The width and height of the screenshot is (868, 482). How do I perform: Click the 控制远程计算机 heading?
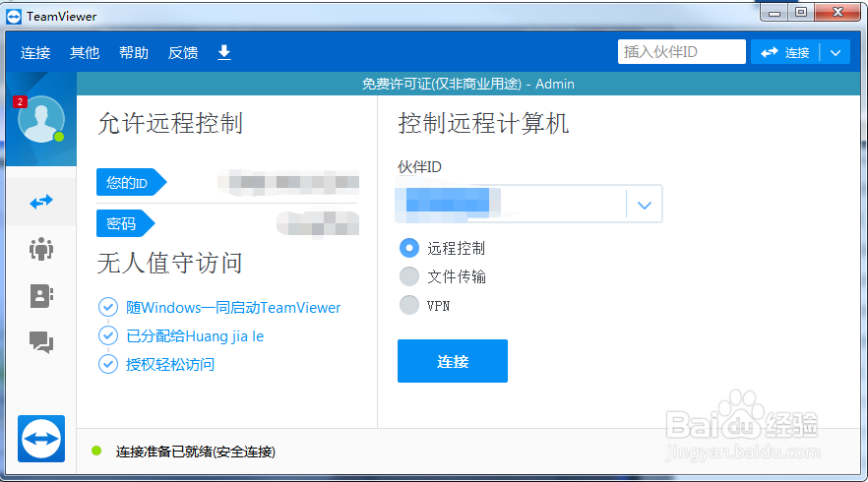[x=483, y=123]
